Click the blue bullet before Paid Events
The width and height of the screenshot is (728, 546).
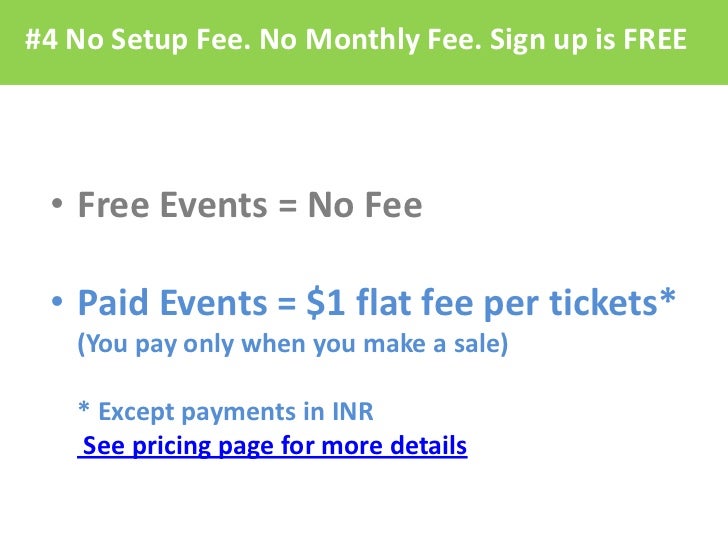57,302
